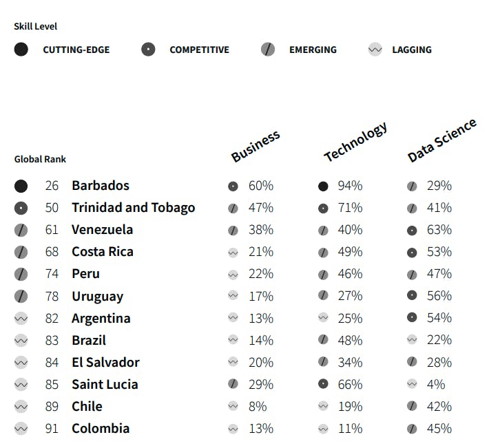Select the Data Science column header
Screen dimensions: 489x448
(441, 140)
